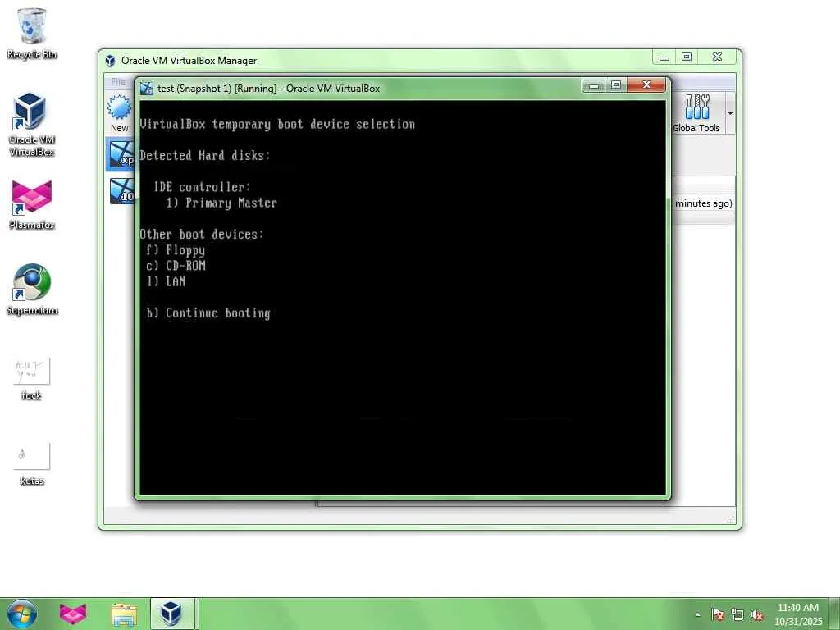Close the VirtualBox Manager window

click(717, 57)
